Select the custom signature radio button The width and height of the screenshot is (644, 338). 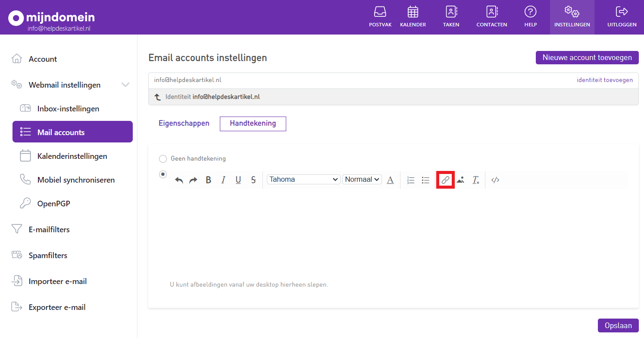[x=163, y=174]
